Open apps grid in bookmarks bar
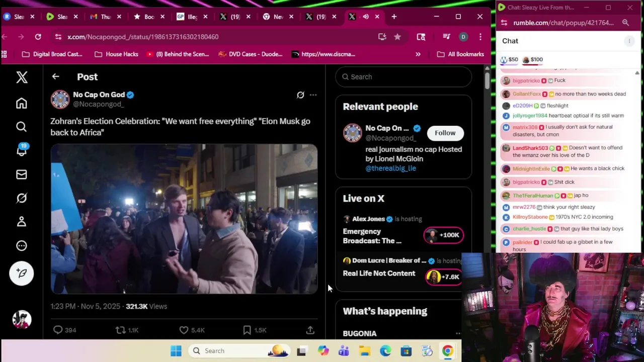The image size is (644, 362). [4, 54]
